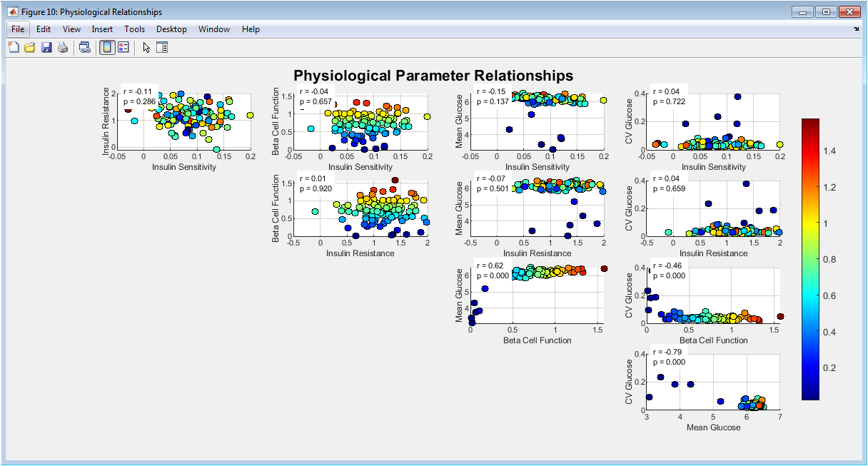Click the MATLAB logo in the title bar

12,12
